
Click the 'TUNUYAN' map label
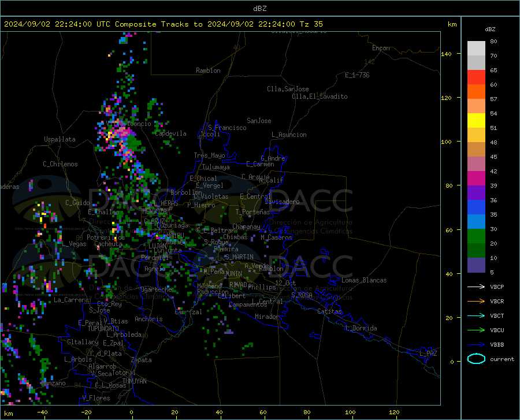click(x=134, y=381)
